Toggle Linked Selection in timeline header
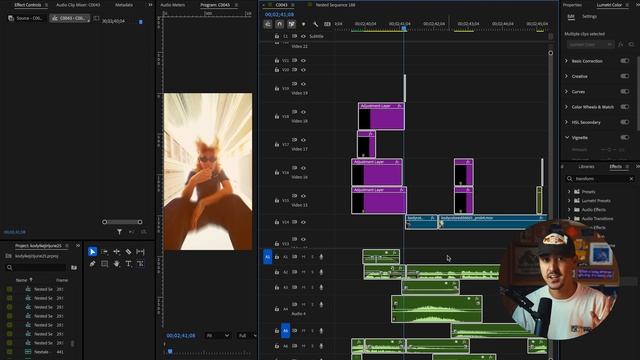640x360 pixels. (291, 24)
